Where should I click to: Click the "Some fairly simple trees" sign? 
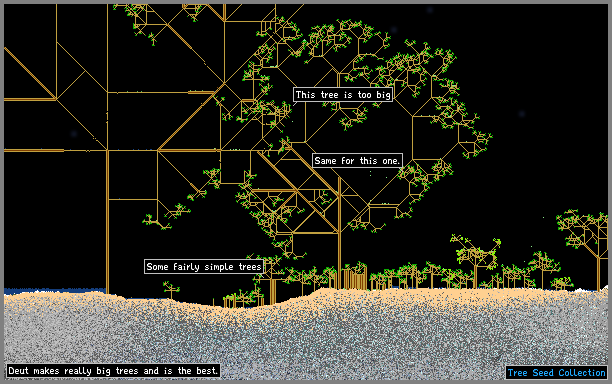coord(204,267)
